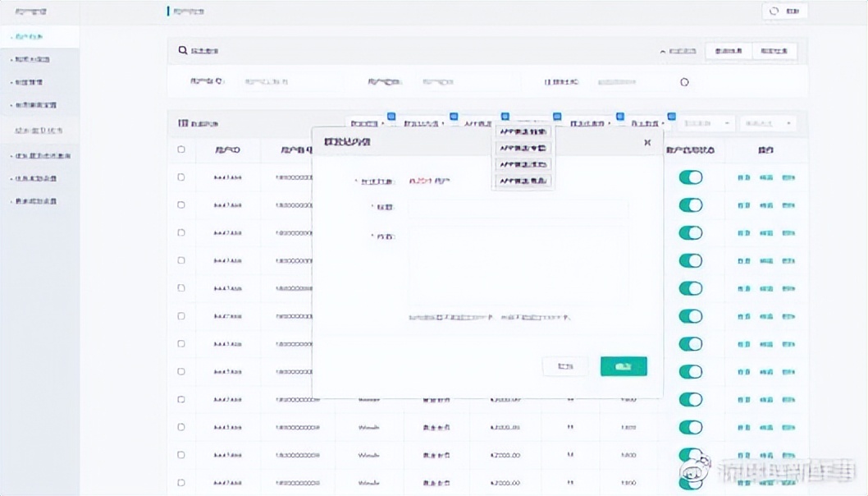This screenshot has width=868, height=496.
Task: Select the first APP push option in the menu
Action: coord(523,131)
